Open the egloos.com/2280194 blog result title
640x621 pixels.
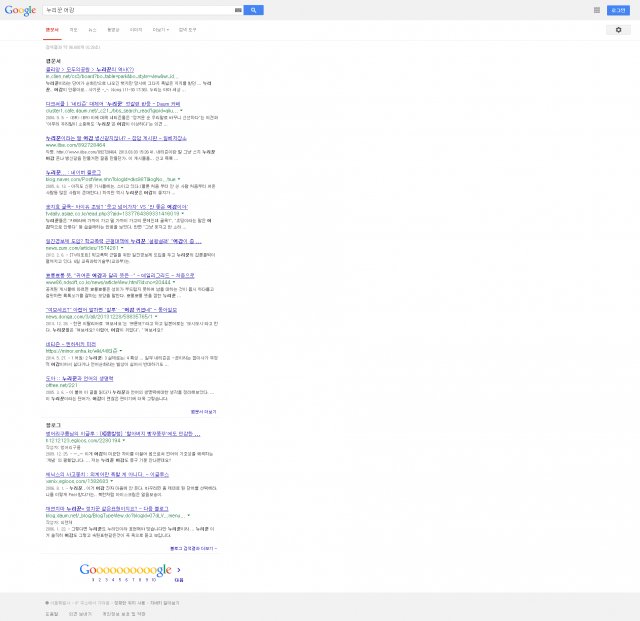pyautogui.click(x=123, y=434)
